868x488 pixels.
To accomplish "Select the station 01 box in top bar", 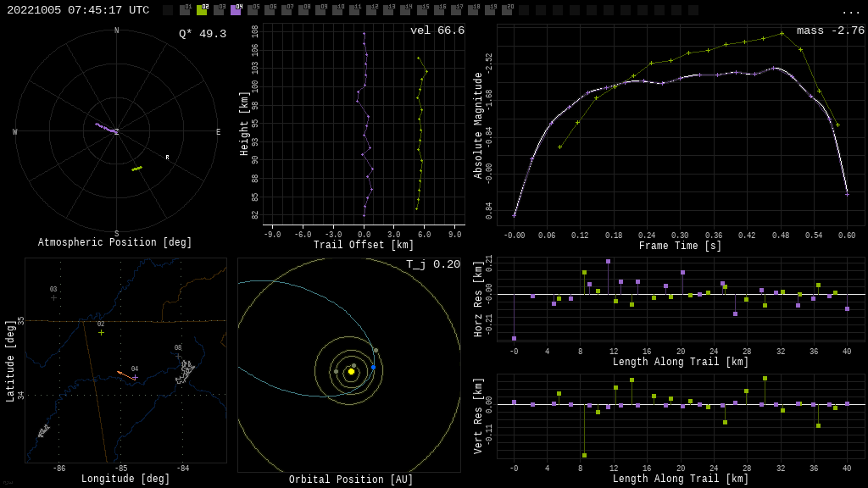I will coord(185,10).
